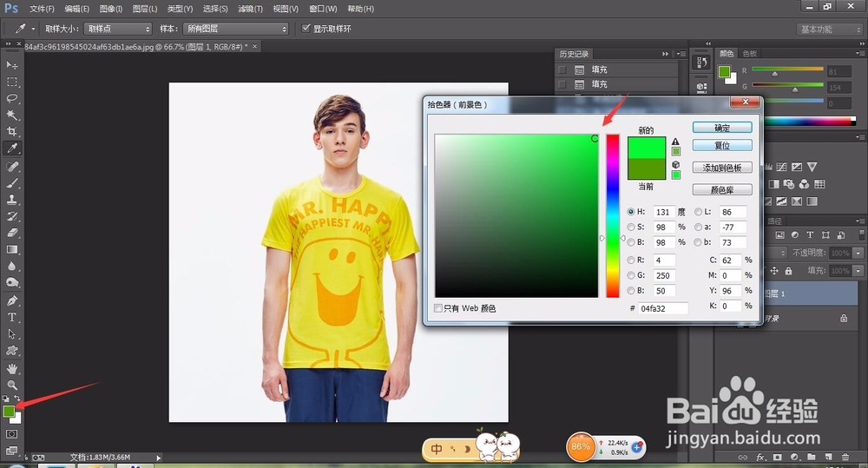Select the H hue radio button

631,212
